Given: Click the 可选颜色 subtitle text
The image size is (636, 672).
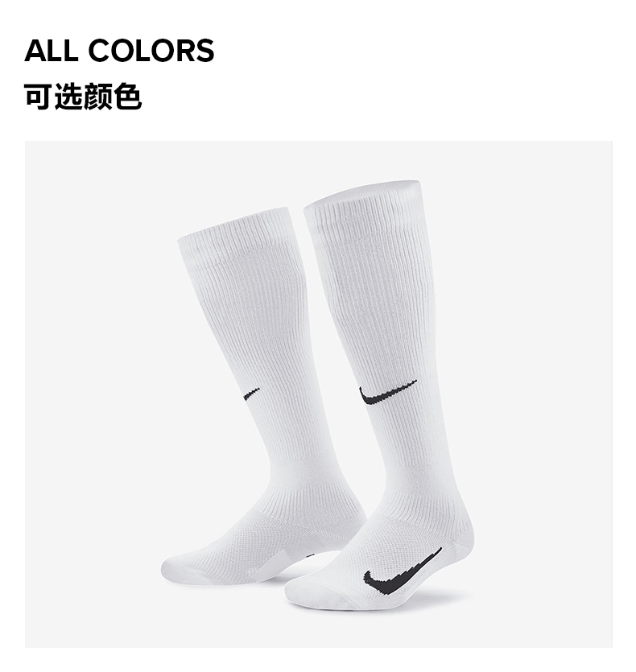Looking at the screenshot, I should coord(83,96).
